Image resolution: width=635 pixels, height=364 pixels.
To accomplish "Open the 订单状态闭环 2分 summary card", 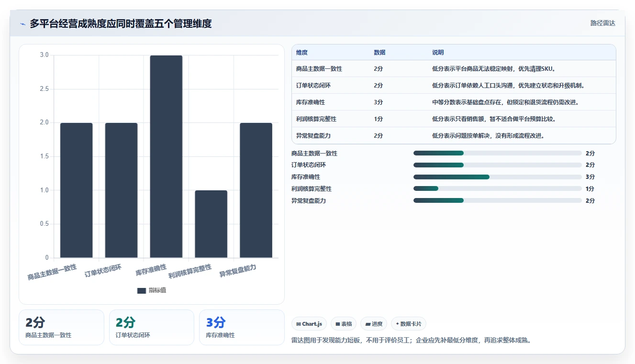I will 152,327.
